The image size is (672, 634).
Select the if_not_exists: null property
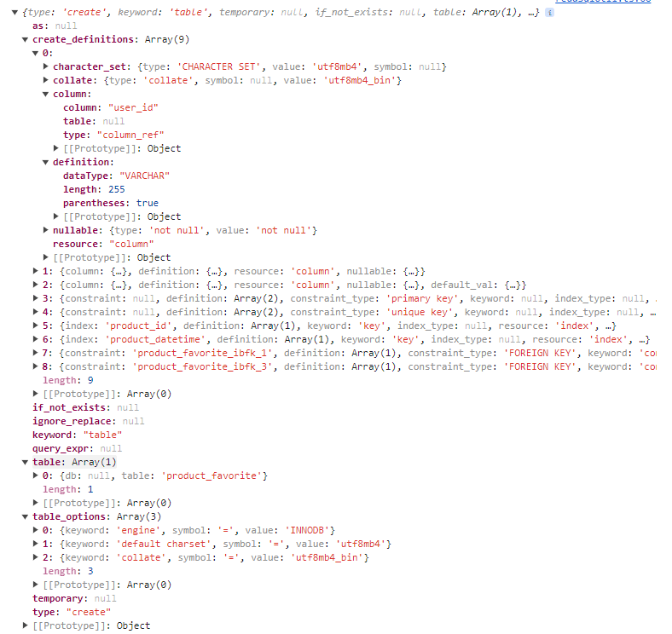tap(86, 408)
